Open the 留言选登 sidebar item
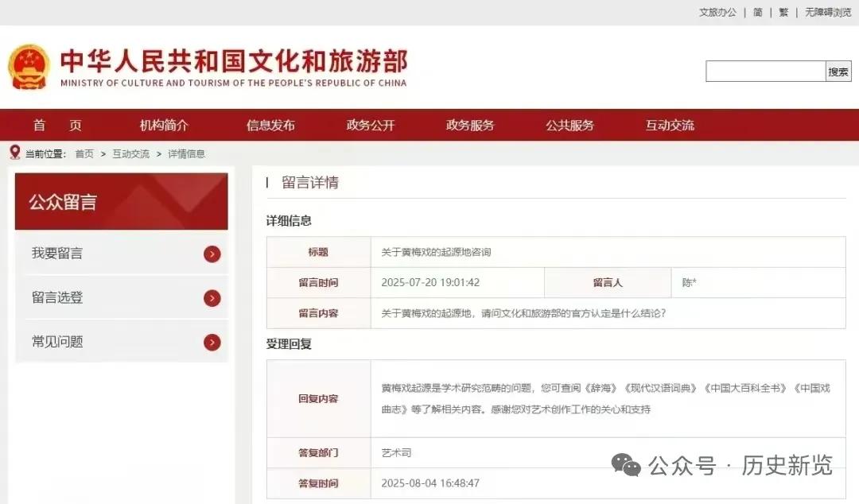The height and width of the screenshot is (504, 859). coord(122,297)
